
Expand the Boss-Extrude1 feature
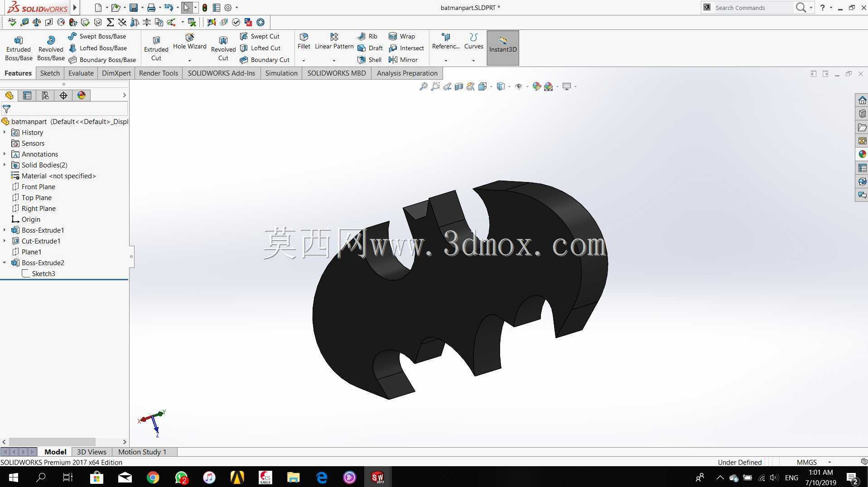[5, 230]
